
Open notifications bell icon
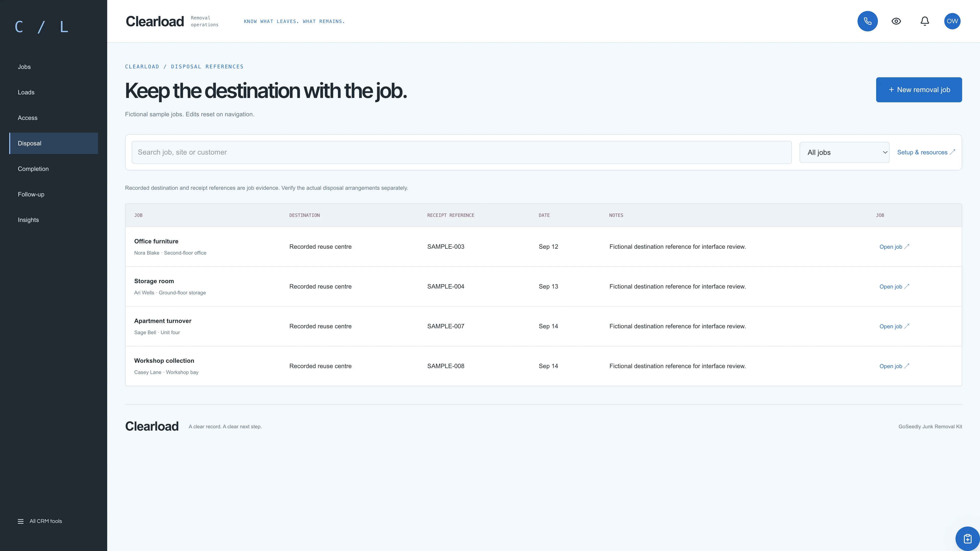925,21
